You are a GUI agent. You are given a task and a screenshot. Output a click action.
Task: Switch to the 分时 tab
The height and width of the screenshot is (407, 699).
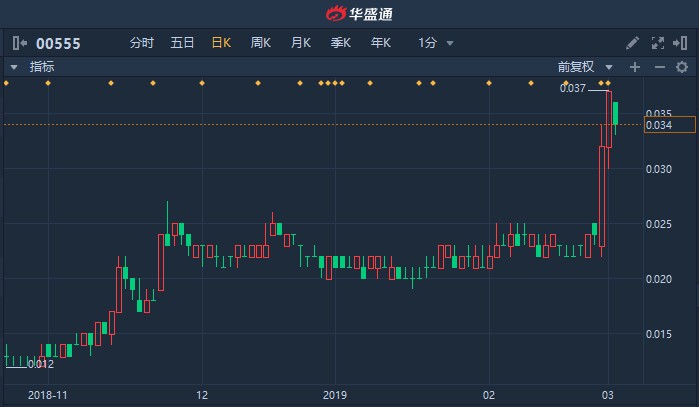coord(142,43)
